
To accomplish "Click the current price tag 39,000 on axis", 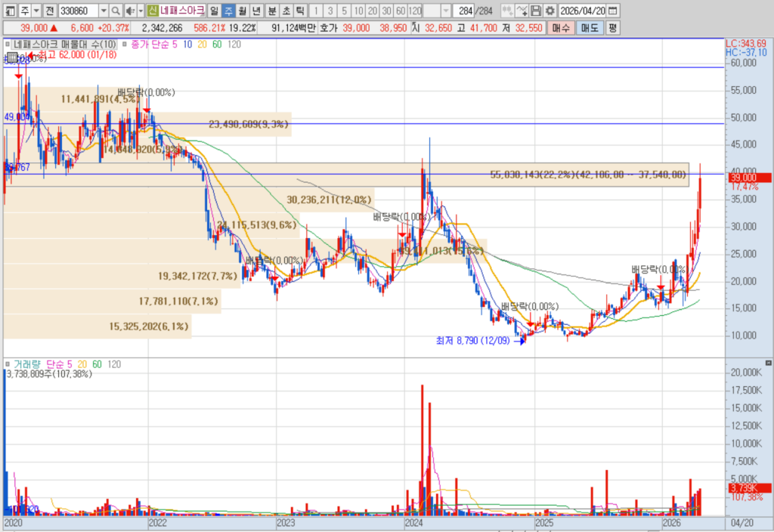I will (x=749, y=178).
